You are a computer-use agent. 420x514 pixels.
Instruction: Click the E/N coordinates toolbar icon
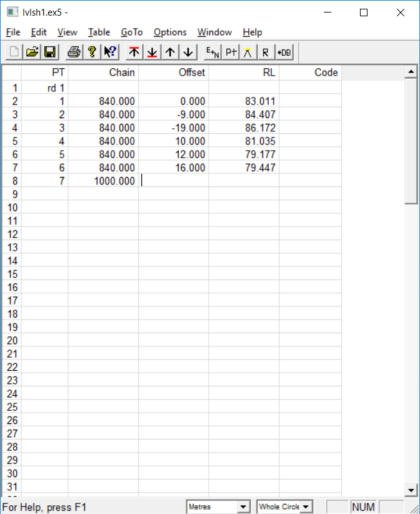pos(212,52)
